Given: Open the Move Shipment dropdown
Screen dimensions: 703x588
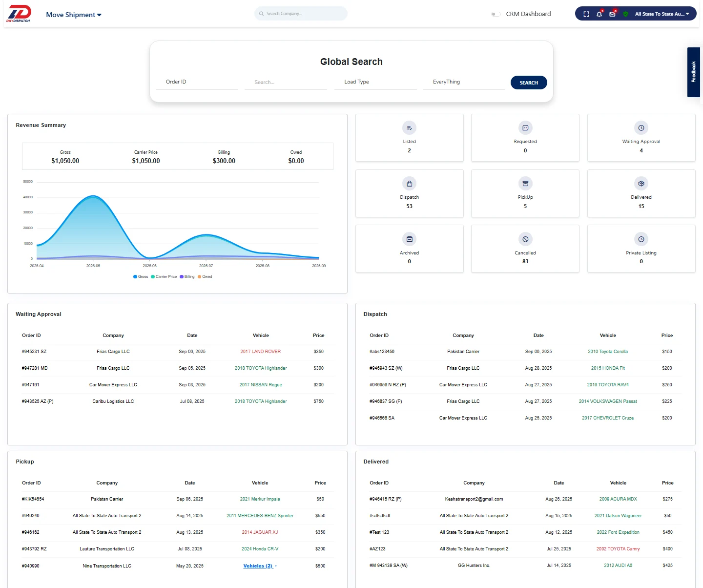Looking at the screenshot, I should tap(73, 15).
